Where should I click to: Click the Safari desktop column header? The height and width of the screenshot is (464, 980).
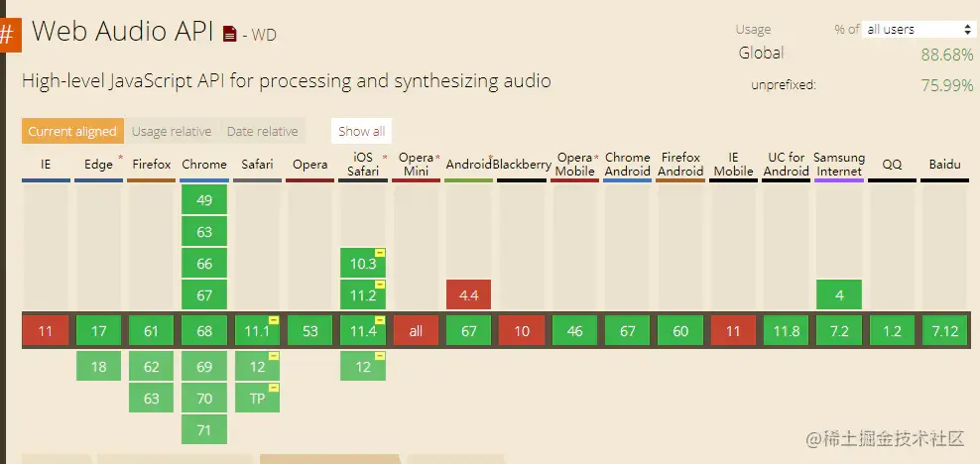[258, 165]
